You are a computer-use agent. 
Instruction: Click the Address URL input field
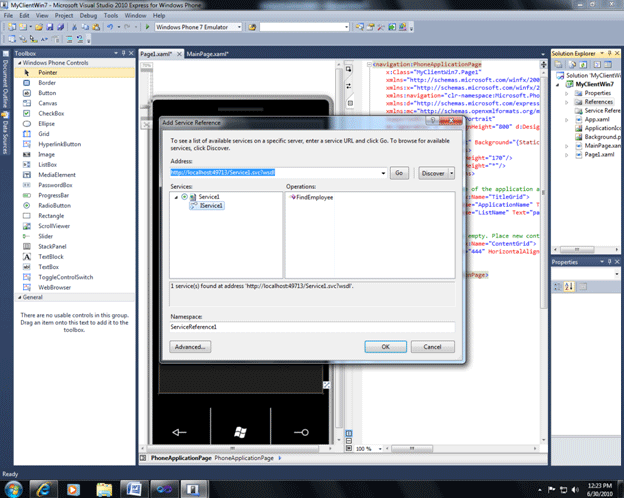point(275,173)
